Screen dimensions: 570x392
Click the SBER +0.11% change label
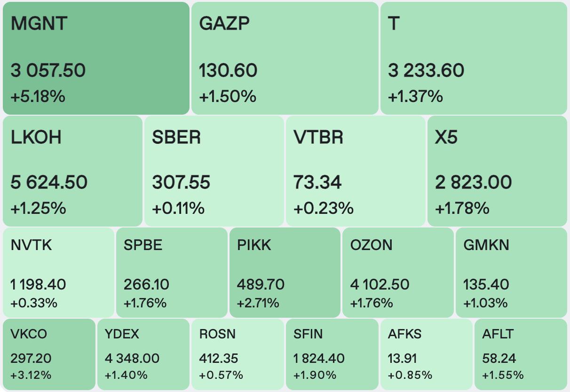coord(178,208)
